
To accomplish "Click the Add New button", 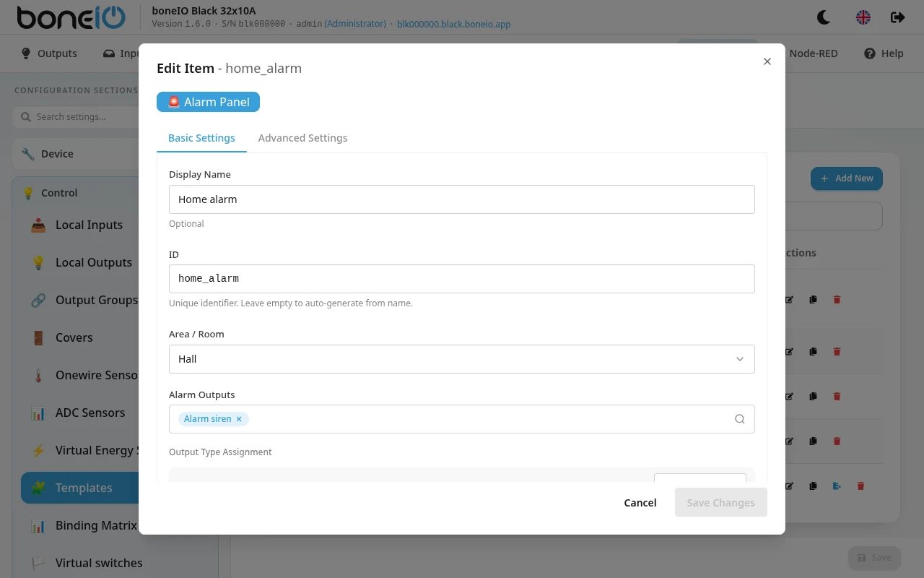I will 846,178.
